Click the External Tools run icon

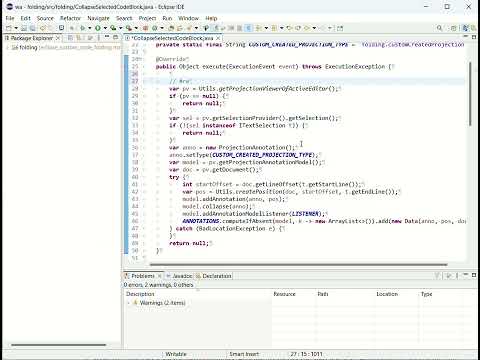pyautogui.click(x=128, y=28)
